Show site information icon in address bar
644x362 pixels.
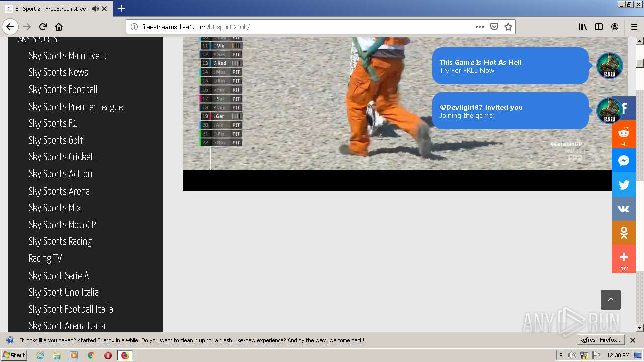[x=134, y=27]
